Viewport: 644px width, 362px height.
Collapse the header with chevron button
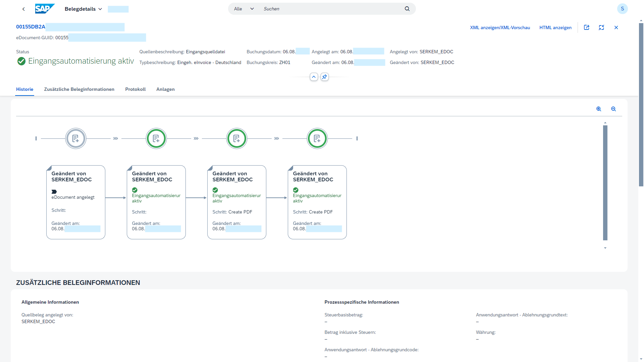314,77
